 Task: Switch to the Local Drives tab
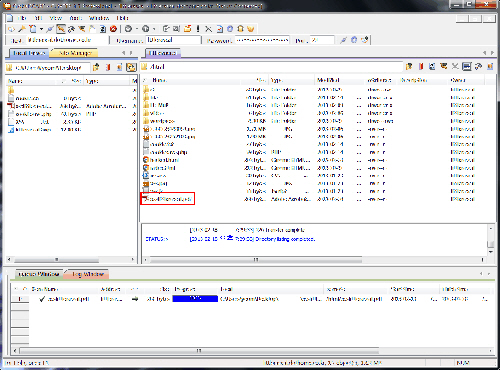[29, 53]
